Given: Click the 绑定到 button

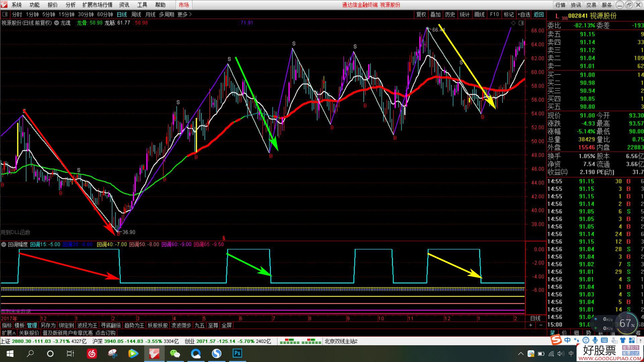Looking at the screenshot, I should pyautogui.click(x=66, y=325).
